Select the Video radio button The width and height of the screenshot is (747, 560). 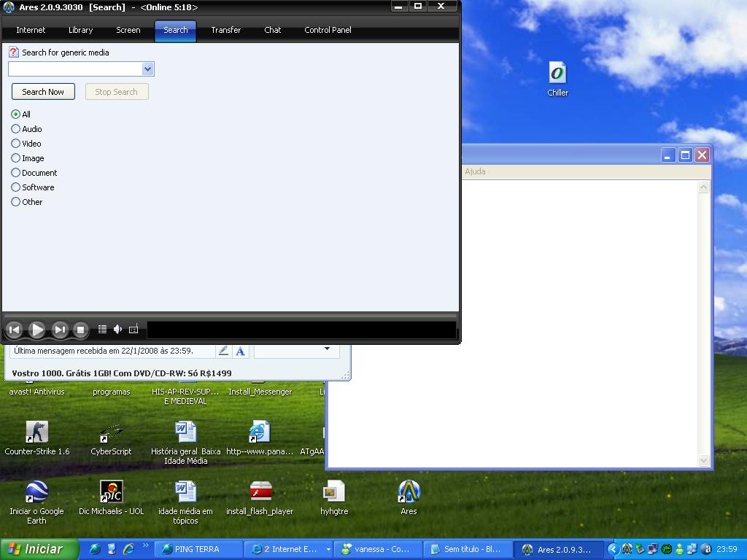coord(16,144)
